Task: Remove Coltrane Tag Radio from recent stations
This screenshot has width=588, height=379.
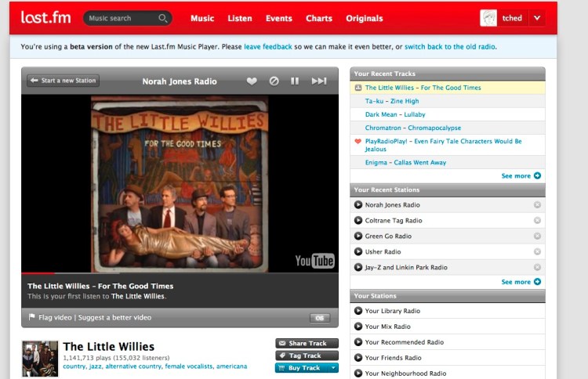Action: point(537,221)
